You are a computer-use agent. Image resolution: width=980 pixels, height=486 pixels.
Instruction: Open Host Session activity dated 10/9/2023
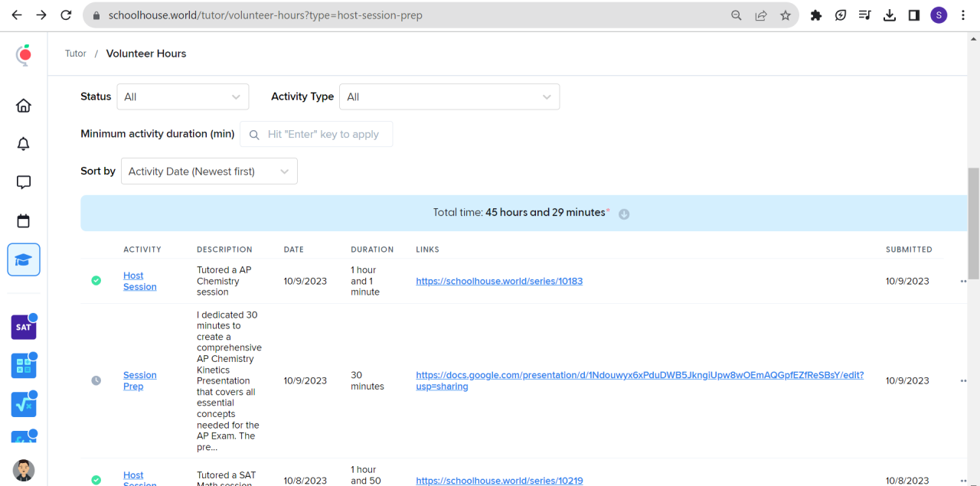(139, 281)
